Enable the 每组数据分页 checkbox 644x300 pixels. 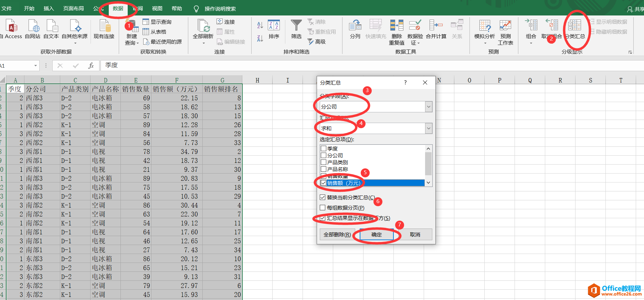tap(323, 208)
